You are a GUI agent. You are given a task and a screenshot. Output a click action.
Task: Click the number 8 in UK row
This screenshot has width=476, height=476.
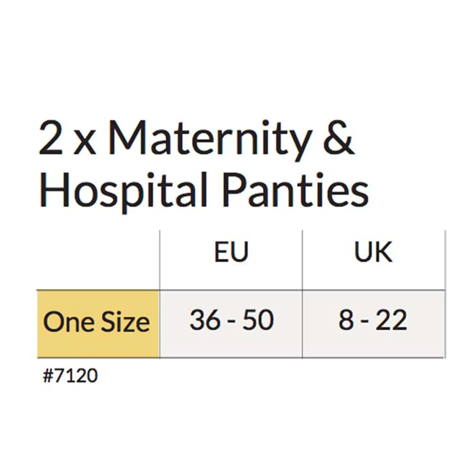click(x=346, y=320)
